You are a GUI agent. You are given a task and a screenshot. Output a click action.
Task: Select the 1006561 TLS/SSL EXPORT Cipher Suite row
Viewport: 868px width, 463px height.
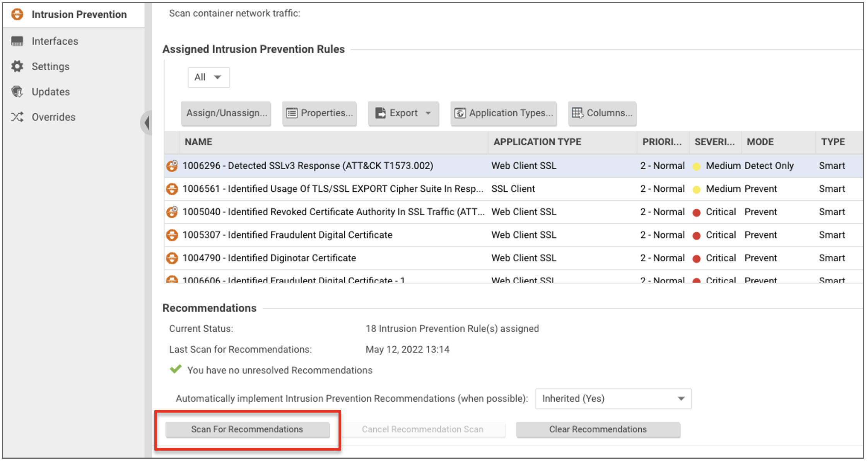514,189
